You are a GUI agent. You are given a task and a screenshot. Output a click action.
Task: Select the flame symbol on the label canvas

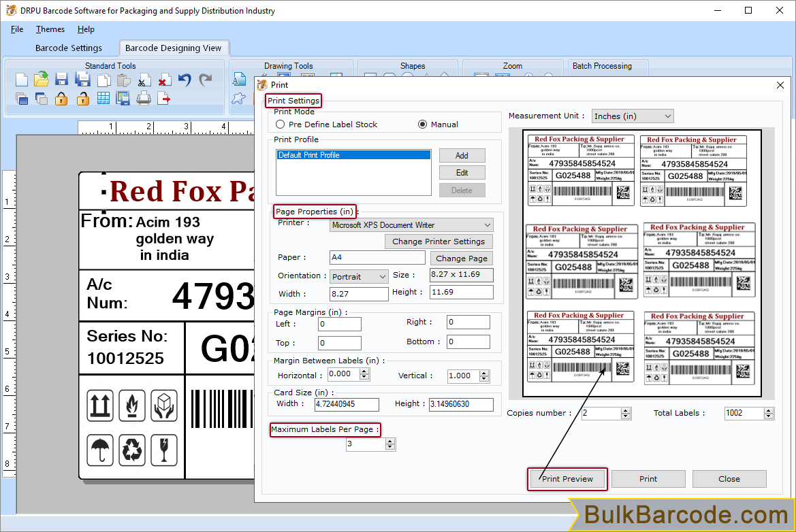(x=132, y=405)
